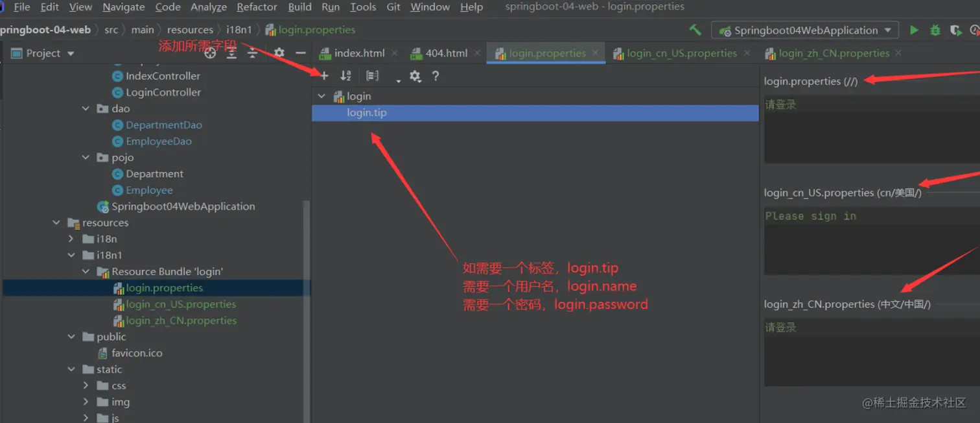Open the Help menu

tap(471, 7)
